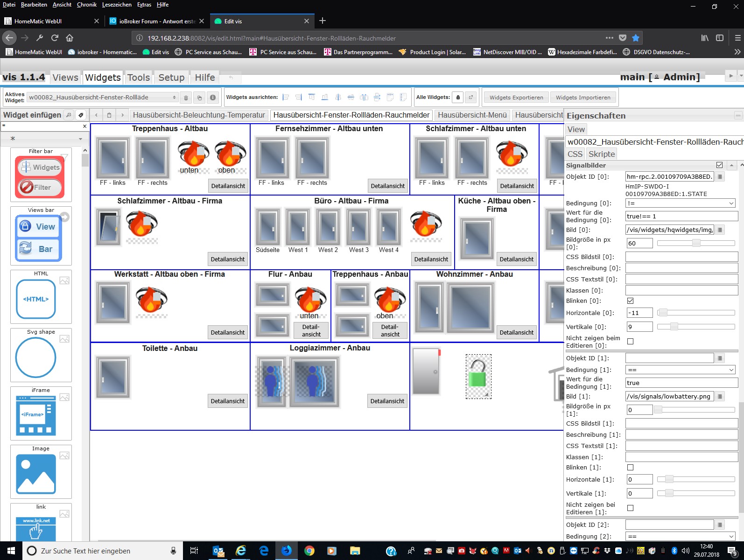The image size is (744, 560).
Task: Click the copy widget icon
Action: tap(199, 98)
